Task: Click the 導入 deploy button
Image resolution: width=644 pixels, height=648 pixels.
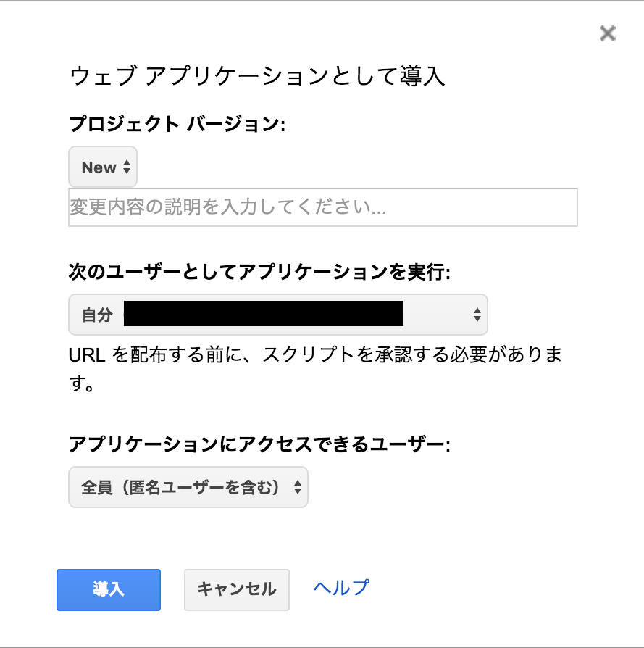Action: point(108,590)
